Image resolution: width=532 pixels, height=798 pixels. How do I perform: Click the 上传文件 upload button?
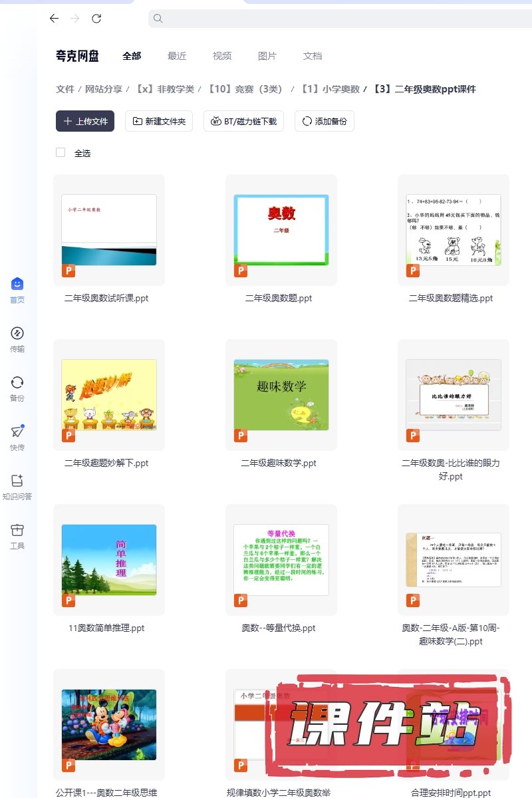point(85,121)
